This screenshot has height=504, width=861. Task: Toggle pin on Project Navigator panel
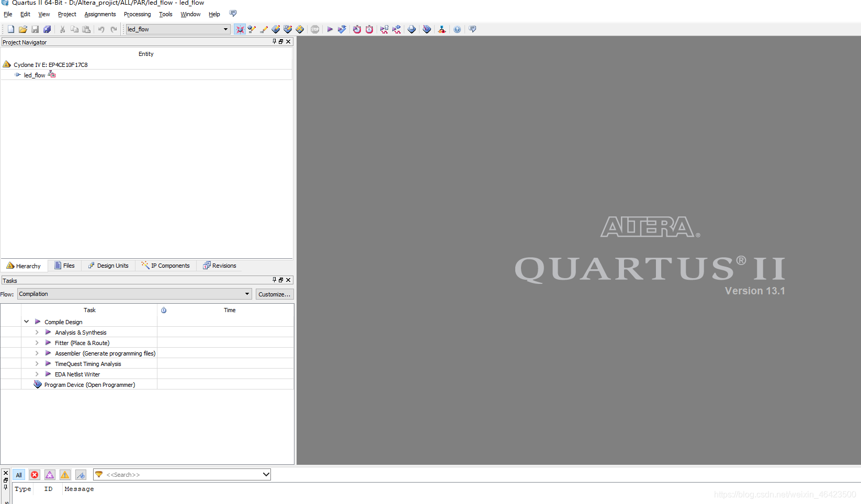point(274,41)
